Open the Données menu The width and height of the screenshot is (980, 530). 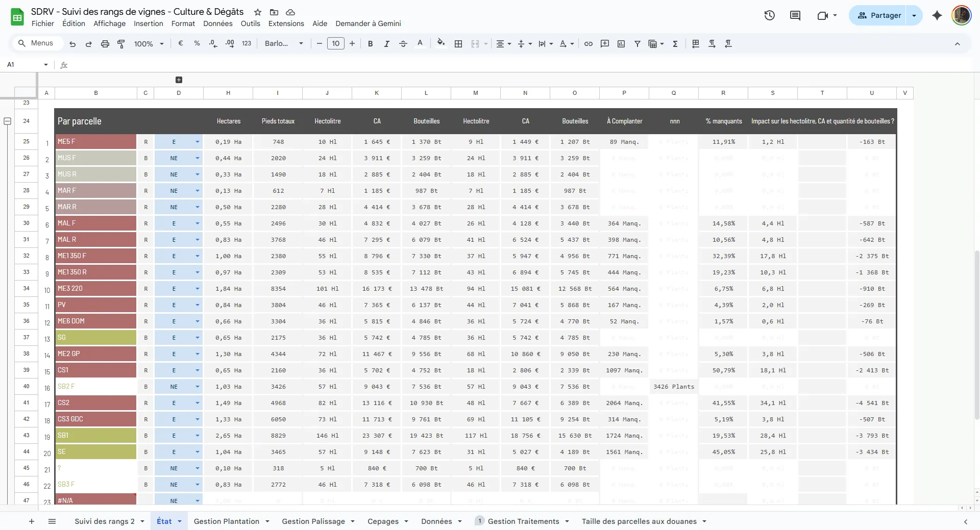coord(217,23)
